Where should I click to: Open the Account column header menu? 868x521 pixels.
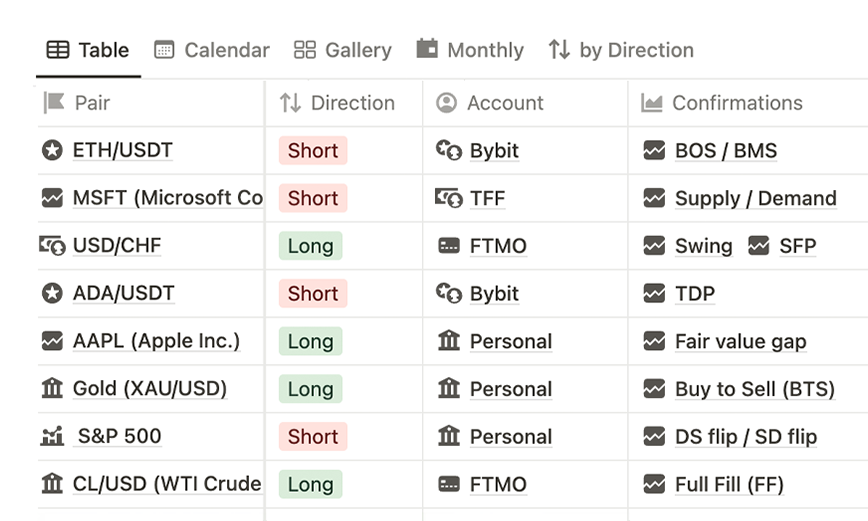coord(490,103)
